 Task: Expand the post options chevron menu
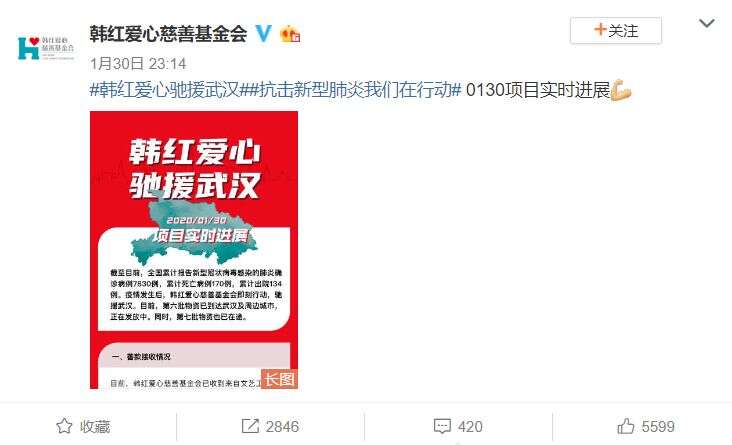click(x=707, y=23)
